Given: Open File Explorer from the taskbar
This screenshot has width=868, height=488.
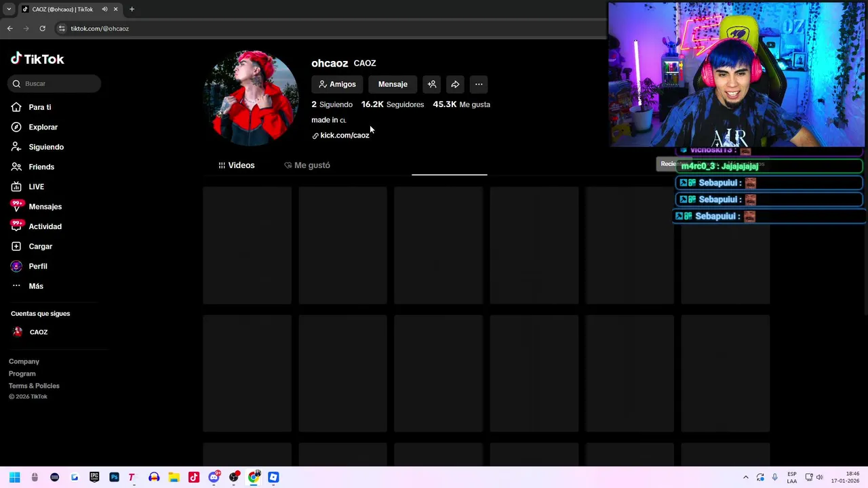Looking at the screenshot, I should click(174, 477).
